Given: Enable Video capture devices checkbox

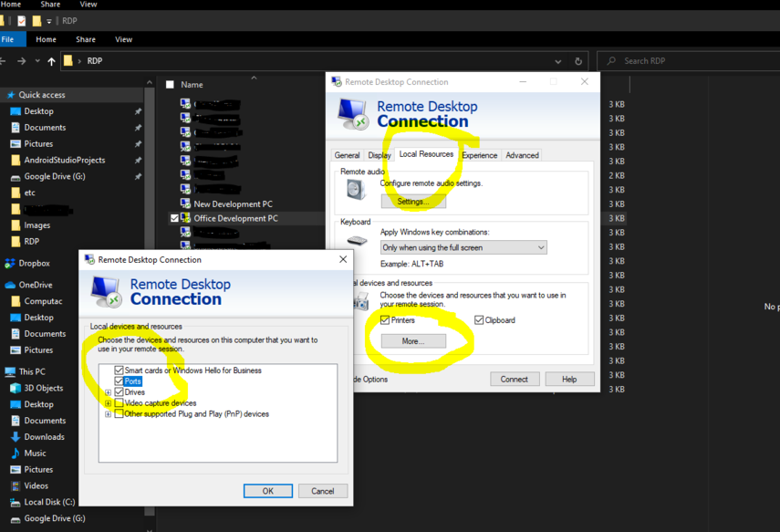Looking at the screenshot, I should [x=119, y=402].
